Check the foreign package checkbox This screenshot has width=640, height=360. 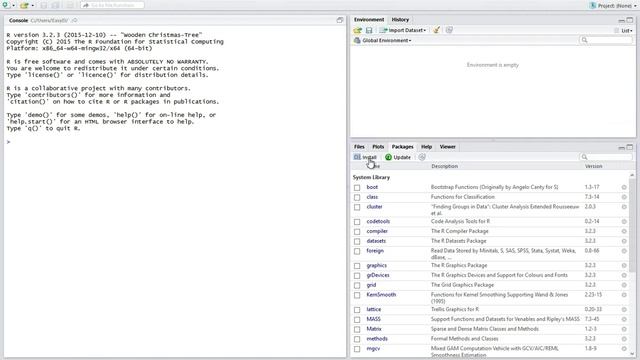click(357, 251)
